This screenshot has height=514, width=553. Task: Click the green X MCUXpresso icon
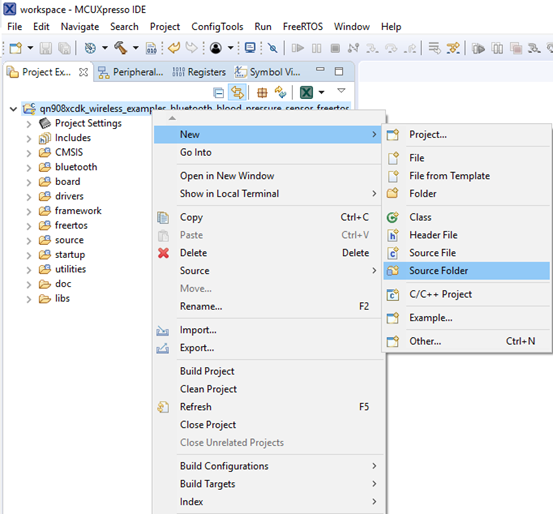click(x=306, y=92)
